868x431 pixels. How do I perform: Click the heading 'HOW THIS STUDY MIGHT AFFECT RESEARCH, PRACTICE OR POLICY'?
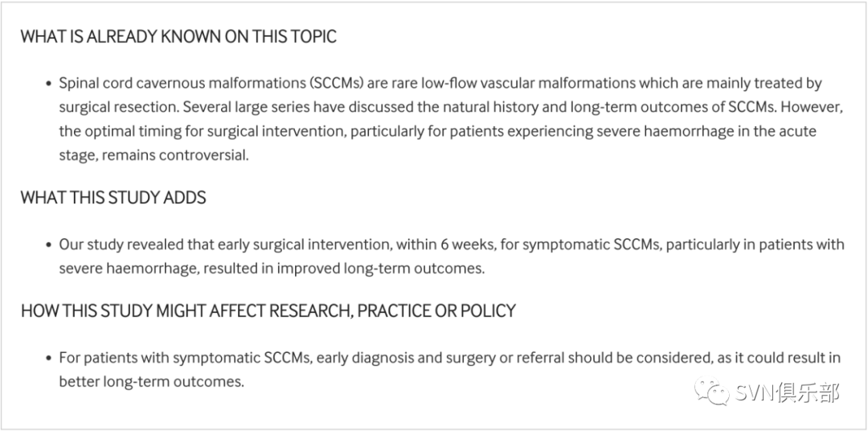pos(268,310)
